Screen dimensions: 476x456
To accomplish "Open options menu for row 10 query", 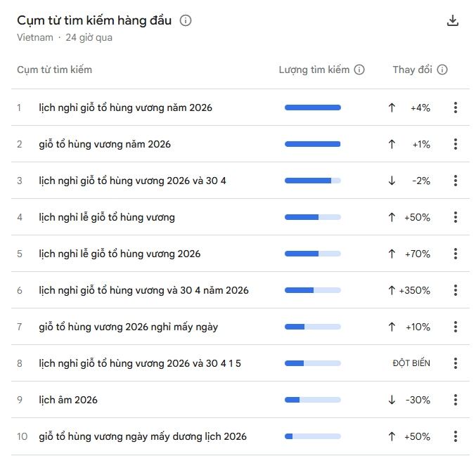I will (x=456, y=436).
